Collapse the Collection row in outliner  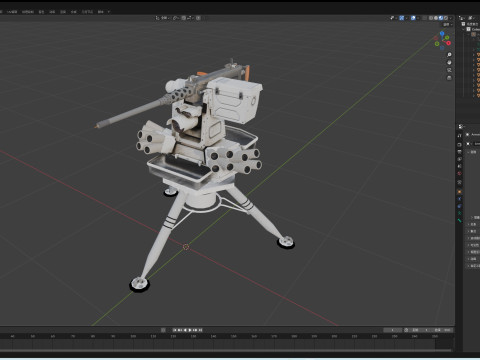463,29
